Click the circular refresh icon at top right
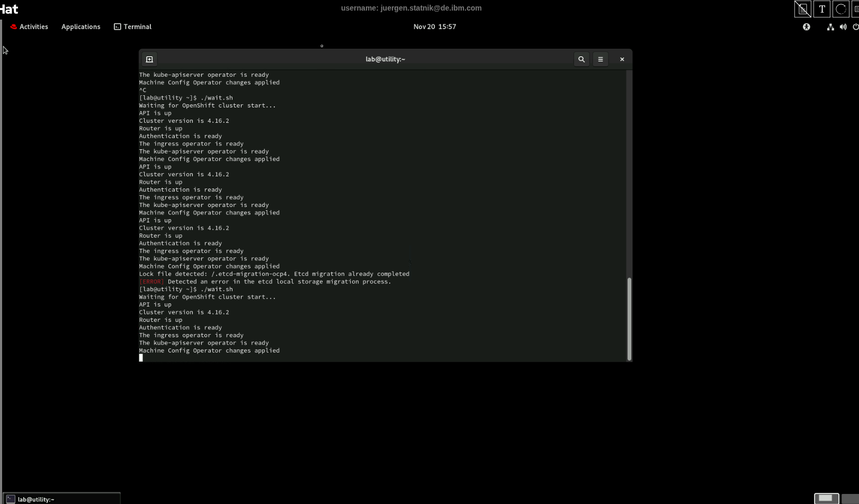This screenshot has height=504, width=859. [x=840, y=9]
